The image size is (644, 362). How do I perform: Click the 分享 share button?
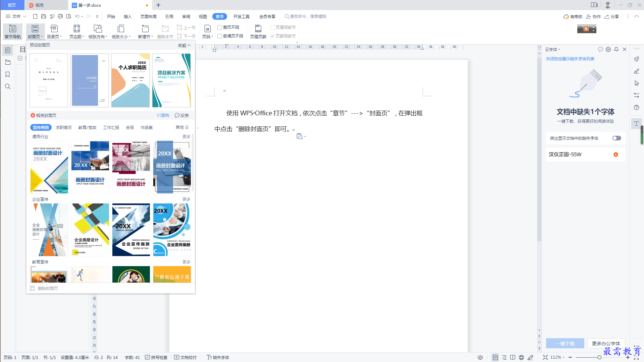coord(611,16)
